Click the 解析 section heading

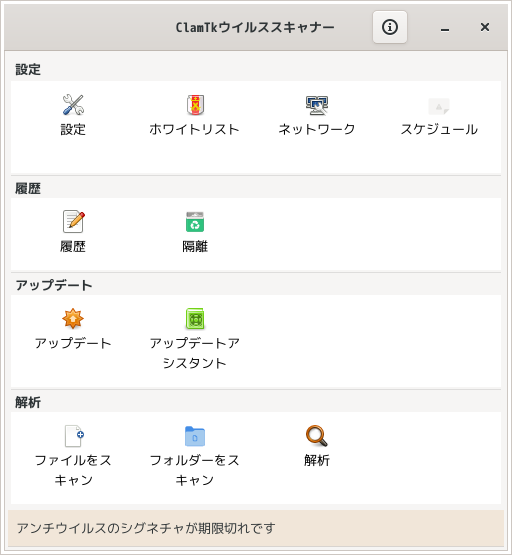point(28,402)
